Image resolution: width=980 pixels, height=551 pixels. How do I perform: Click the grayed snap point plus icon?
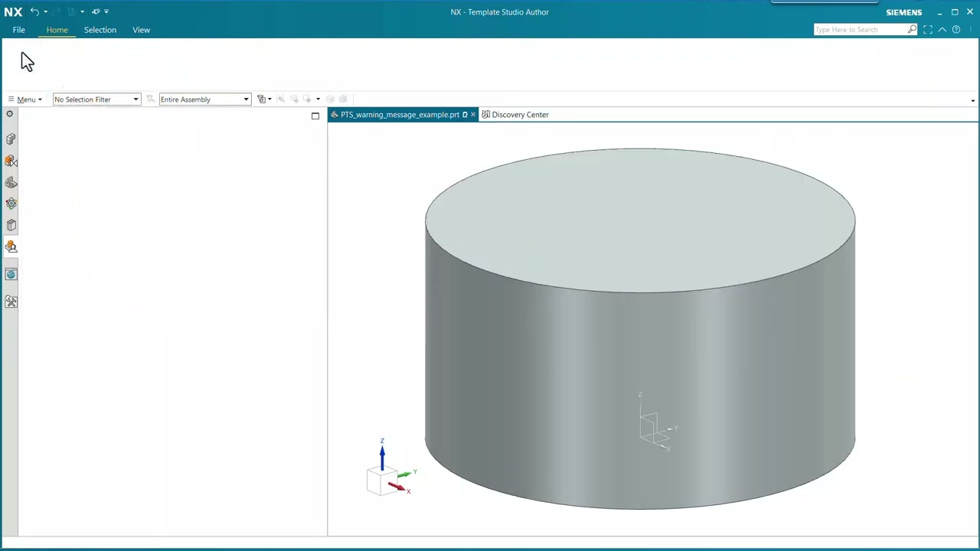[308, 99]
